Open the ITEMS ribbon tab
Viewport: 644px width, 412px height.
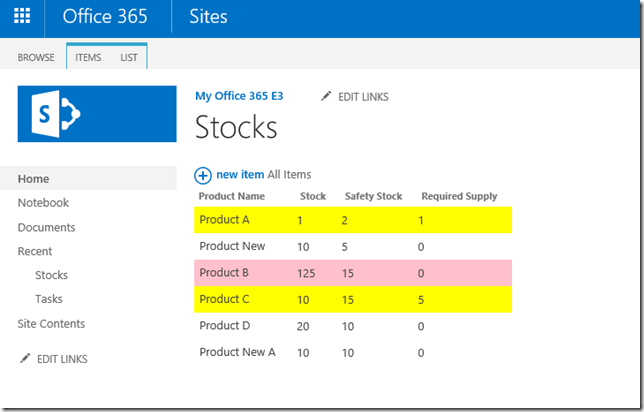pyautogui.click(x=88, y=58)
